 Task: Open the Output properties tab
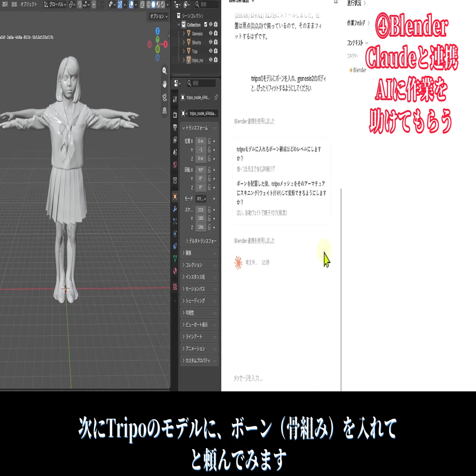175,127
